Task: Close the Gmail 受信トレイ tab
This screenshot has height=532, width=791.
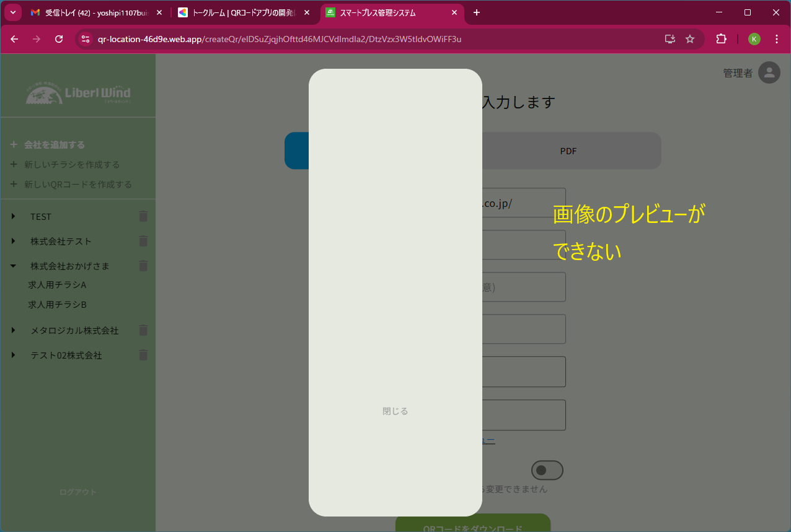Action: pos(159,12)
